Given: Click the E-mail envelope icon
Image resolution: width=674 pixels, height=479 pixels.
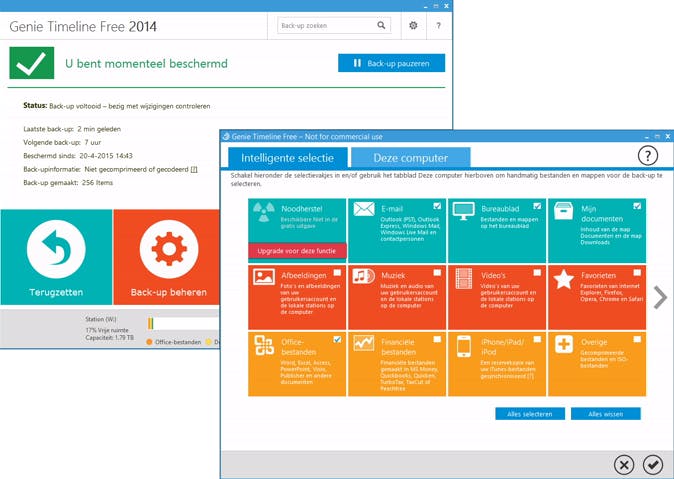Looking at the screenshot, I should point(364,209).
